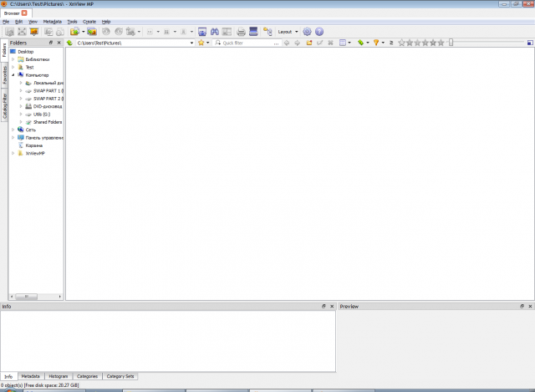This screenshot has width=535, height=392.
Task: Open the Import and sort dropdown arrow
Action: pos(84,32)
